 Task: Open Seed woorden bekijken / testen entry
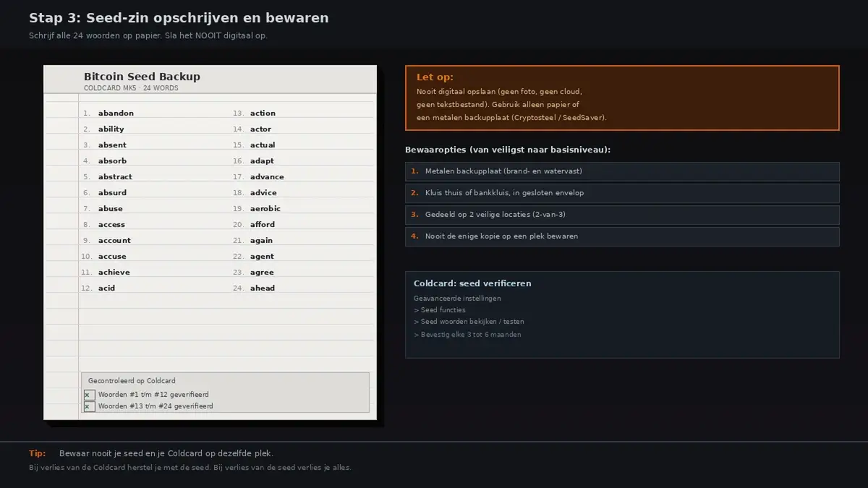[469, 322]
